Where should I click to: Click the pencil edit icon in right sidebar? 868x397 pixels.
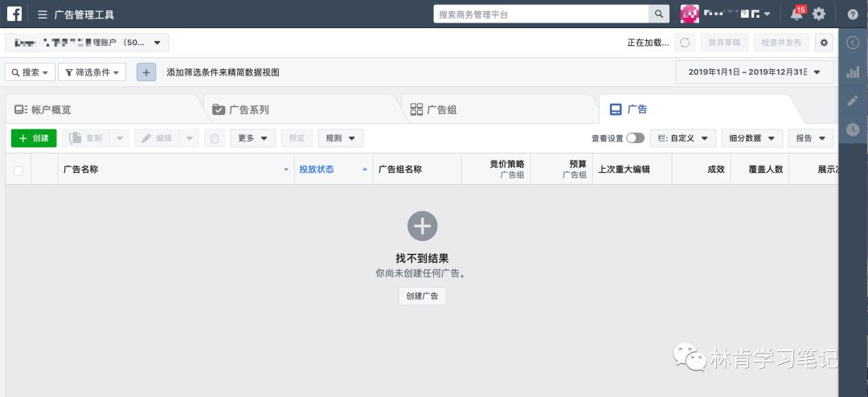tap(853, 100)
